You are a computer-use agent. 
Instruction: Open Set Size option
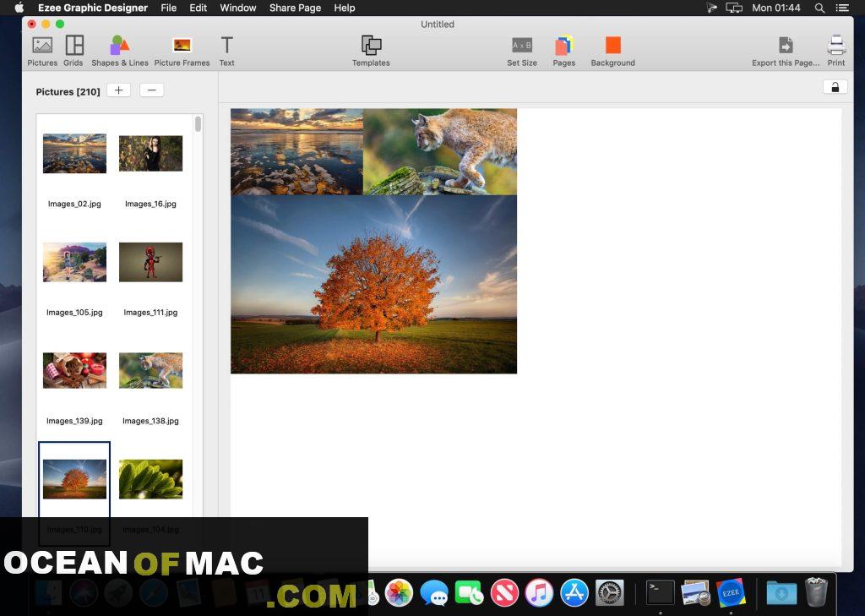pos(522,51)
